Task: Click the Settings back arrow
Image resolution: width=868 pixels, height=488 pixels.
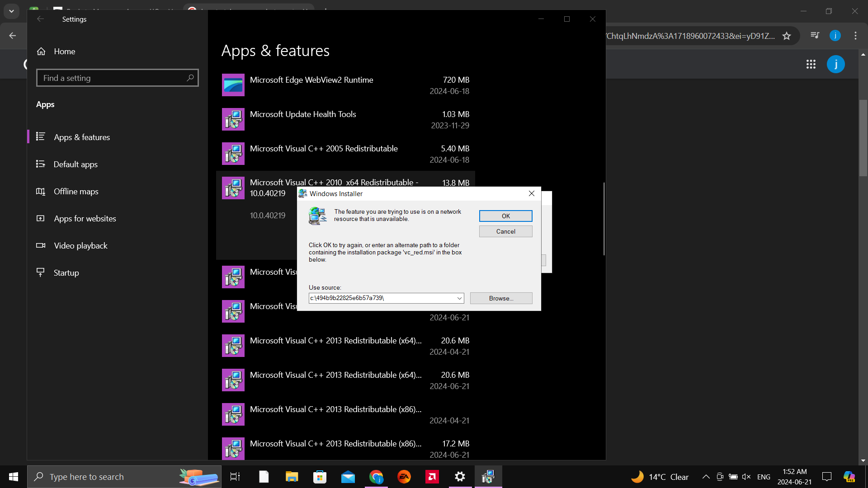Action: click(40, 19)
